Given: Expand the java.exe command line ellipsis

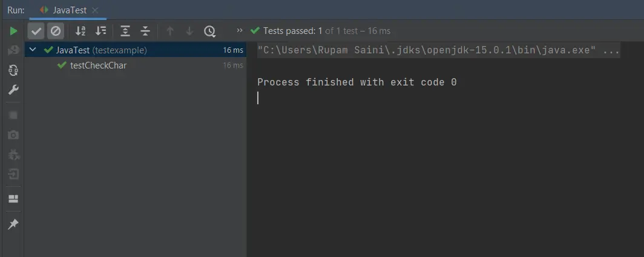Looking at the screenshot, I should click(x=612, y=50).
